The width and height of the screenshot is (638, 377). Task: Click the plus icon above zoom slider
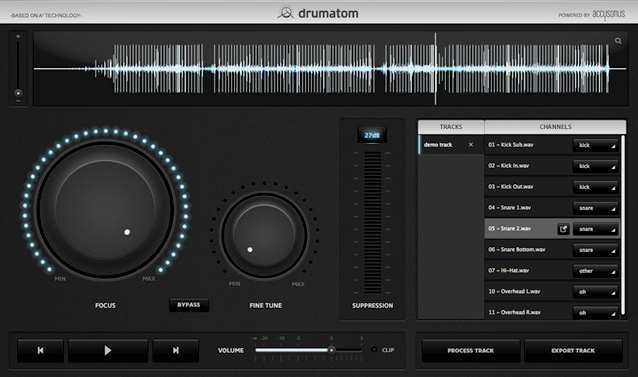click(18, 37)
